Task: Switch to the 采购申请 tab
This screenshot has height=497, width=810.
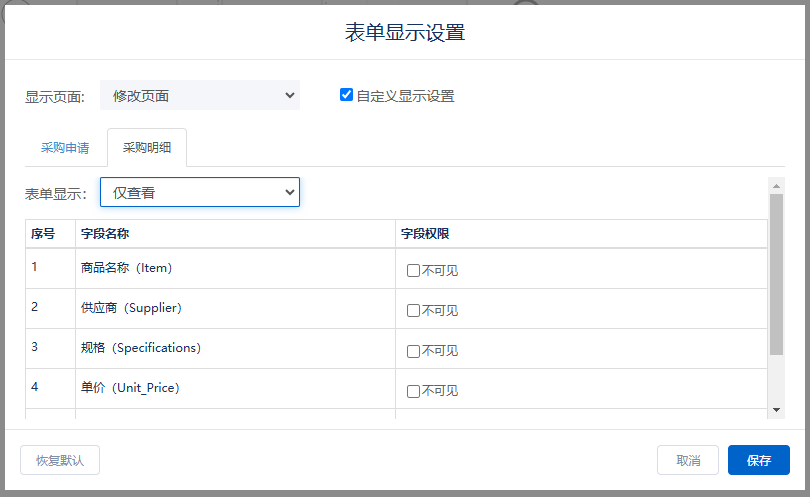Action: (65, 148)
